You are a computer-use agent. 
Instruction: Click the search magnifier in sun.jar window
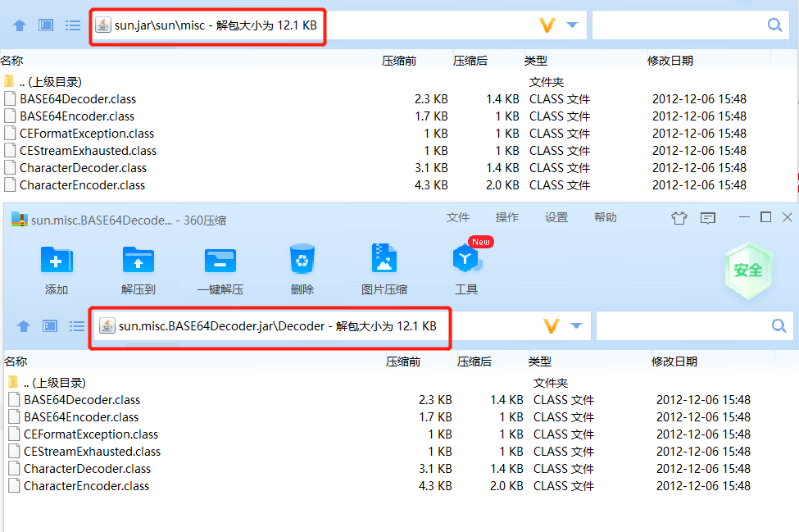click(774, 25)
